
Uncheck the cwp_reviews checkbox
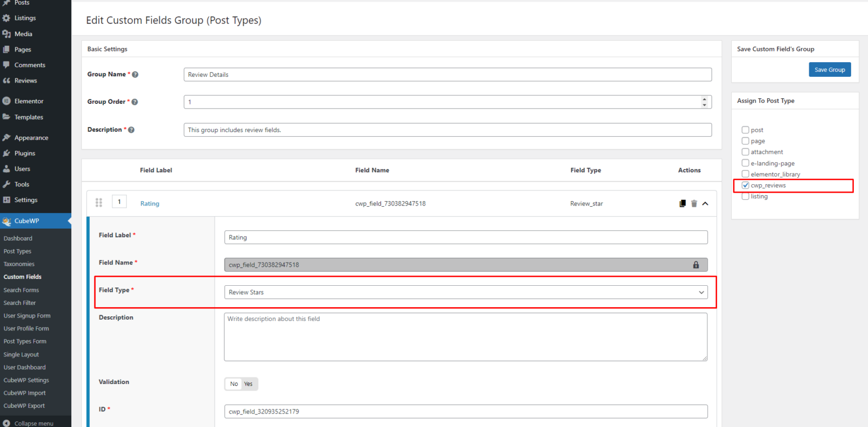(745, 185)
